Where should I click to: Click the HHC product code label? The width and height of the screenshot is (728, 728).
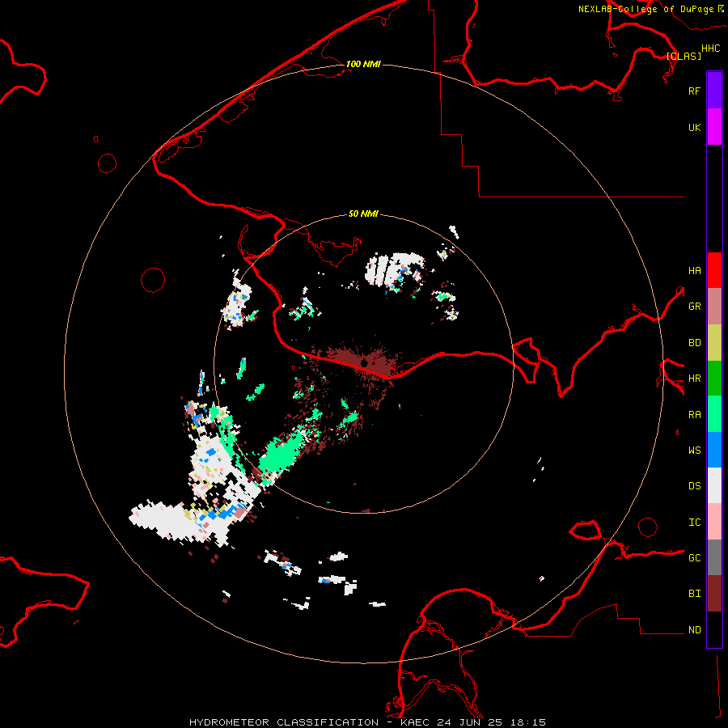pyautogui.click(x=710, y=49)
